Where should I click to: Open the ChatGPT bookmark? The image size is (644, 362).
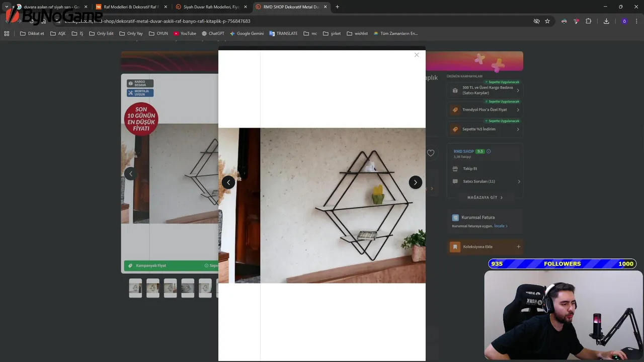(x=213, y=34)
